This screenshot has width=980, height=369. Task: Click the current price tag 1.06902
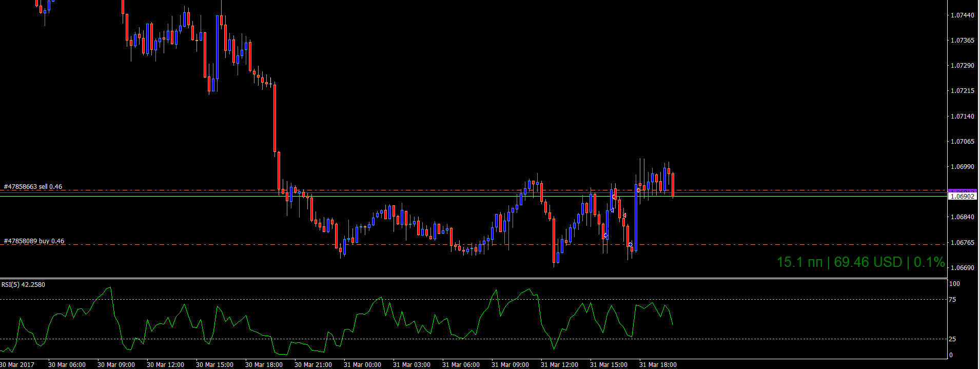962,196
